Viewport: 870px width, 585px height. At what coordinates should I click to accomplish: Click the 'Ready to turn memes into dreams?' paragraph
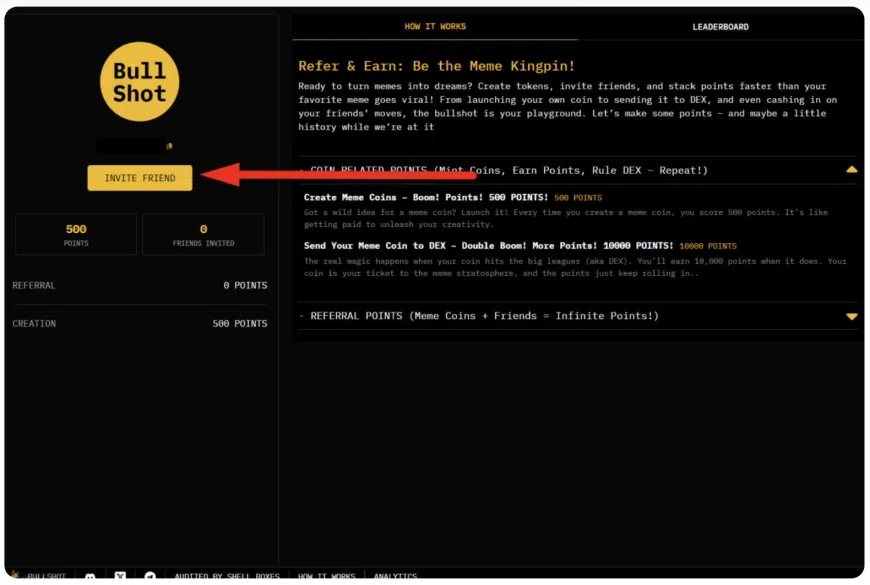coord(567,107)
